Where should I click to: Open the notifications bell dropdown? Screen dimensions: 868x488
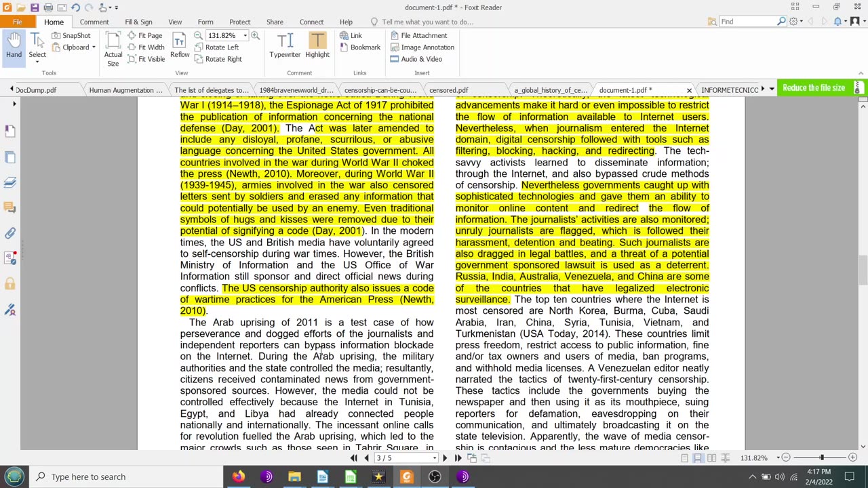840,22
